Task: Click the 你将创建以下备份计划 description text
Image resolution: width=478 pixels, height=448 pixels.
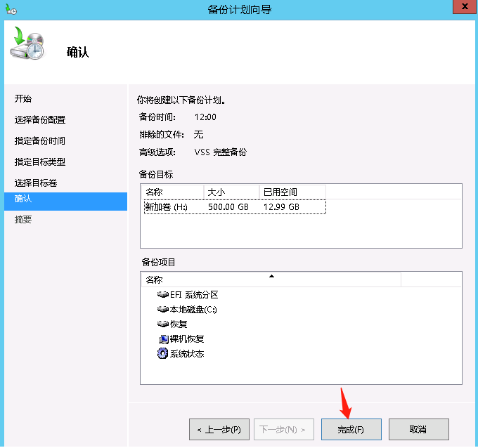Action: click(x=181, y=100)
